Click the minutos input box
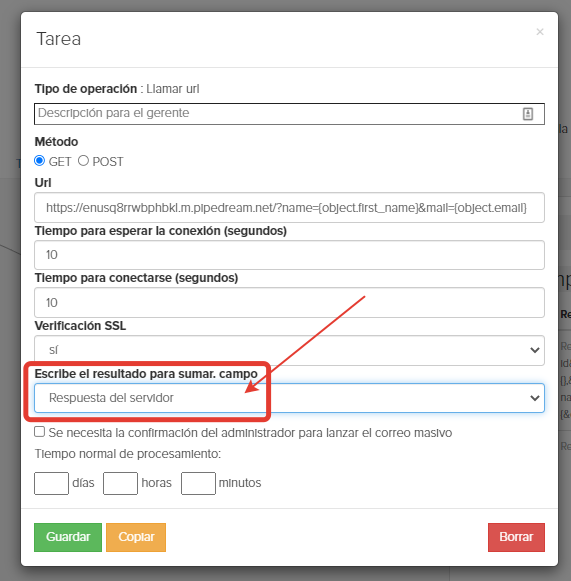The height and width of the screenshot is (581, 571). coord(198,483)
